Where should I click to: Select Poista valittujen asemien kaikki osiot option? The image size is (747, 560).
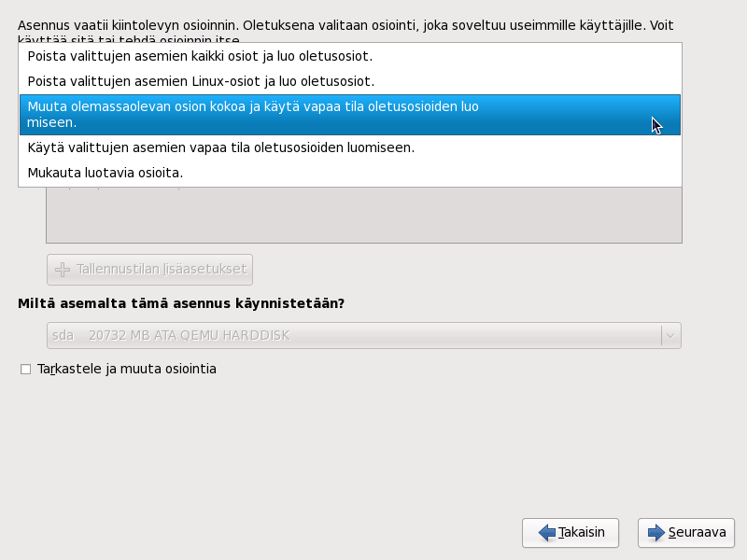click(201, 56)
